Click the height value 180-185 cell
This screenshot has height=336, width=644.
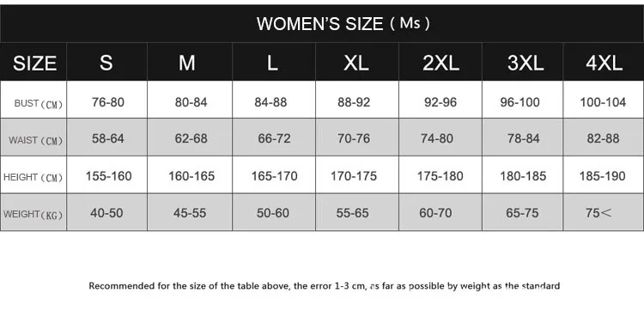(x=522, y=174)
